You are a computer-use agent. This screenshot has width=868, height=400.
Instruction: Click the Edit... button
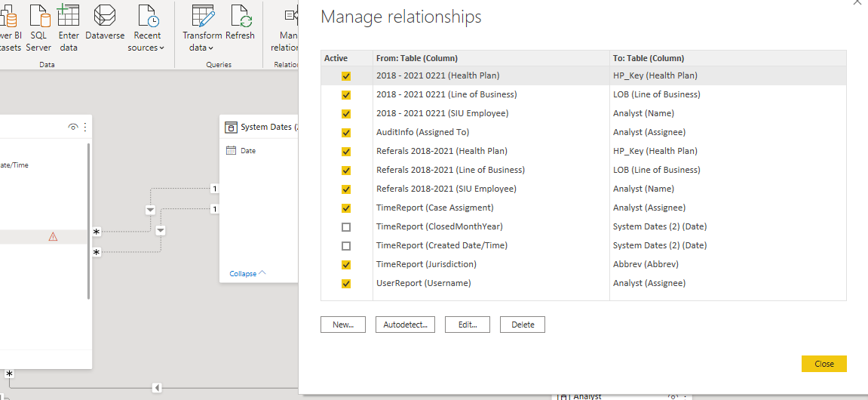[x=468, y=325]
